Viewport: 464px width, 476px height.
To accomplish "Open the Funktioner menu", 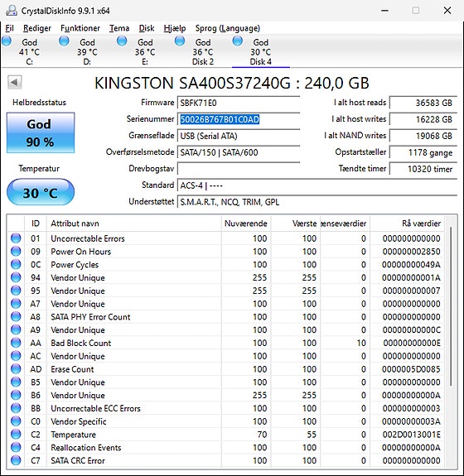I will click(x=80, y=28).
